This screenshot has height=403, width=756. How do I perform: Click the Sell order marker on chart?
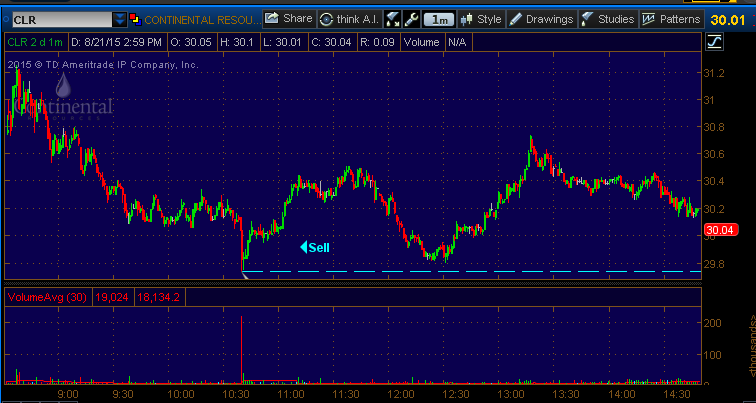point(315,247)
